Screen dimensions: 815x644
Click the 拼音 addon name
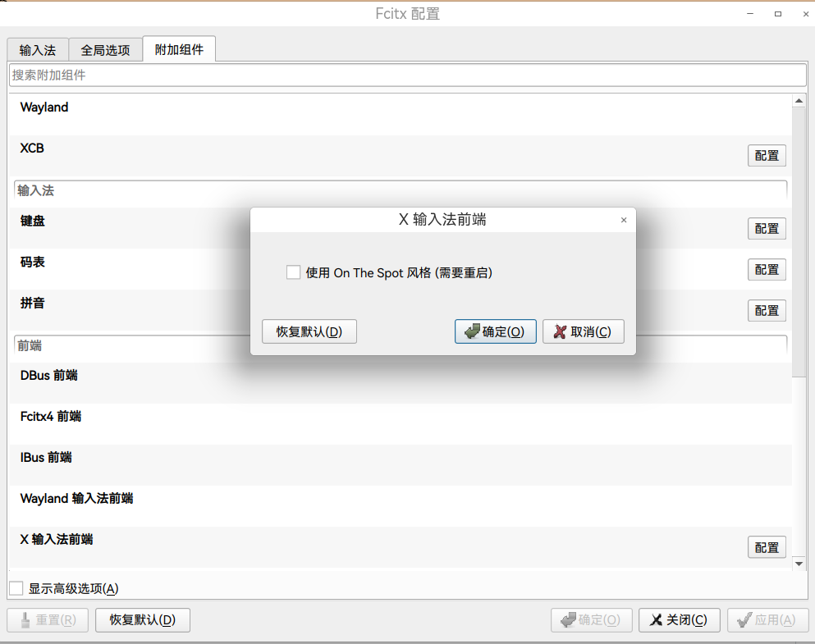[32, 303]
